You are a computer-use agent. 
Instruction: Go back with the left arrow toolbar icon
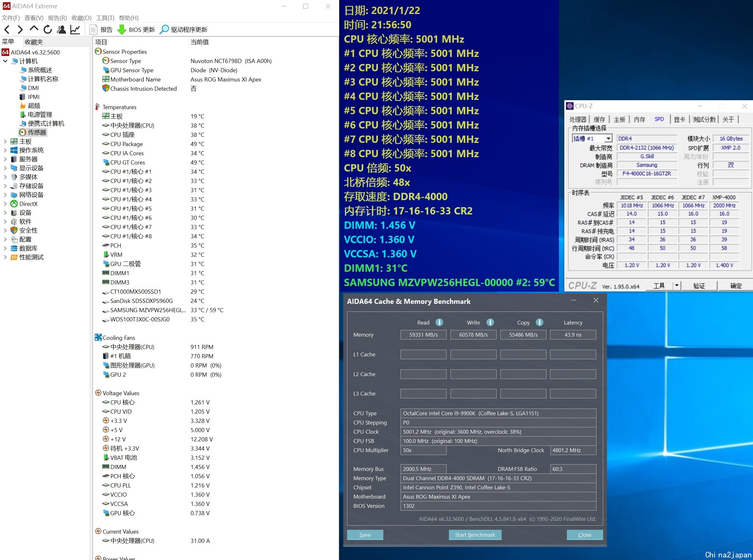coord(7,30)
